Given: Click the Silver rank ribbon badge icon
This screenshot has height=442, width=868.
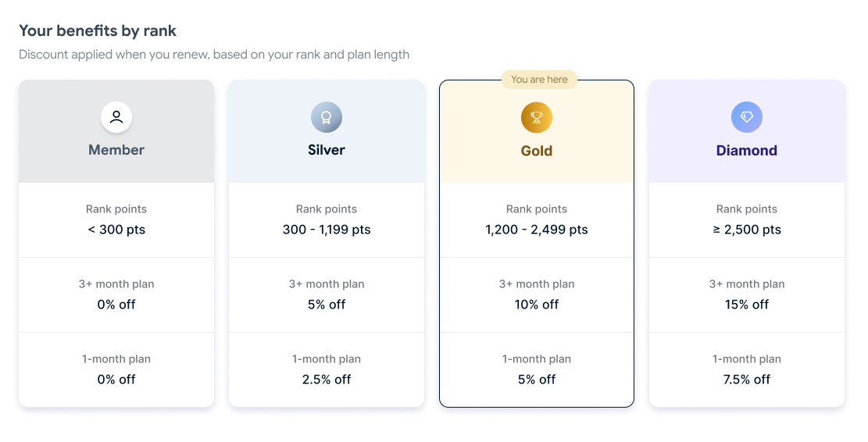Looking at the screenshot, I should click(x=327, y=117).
